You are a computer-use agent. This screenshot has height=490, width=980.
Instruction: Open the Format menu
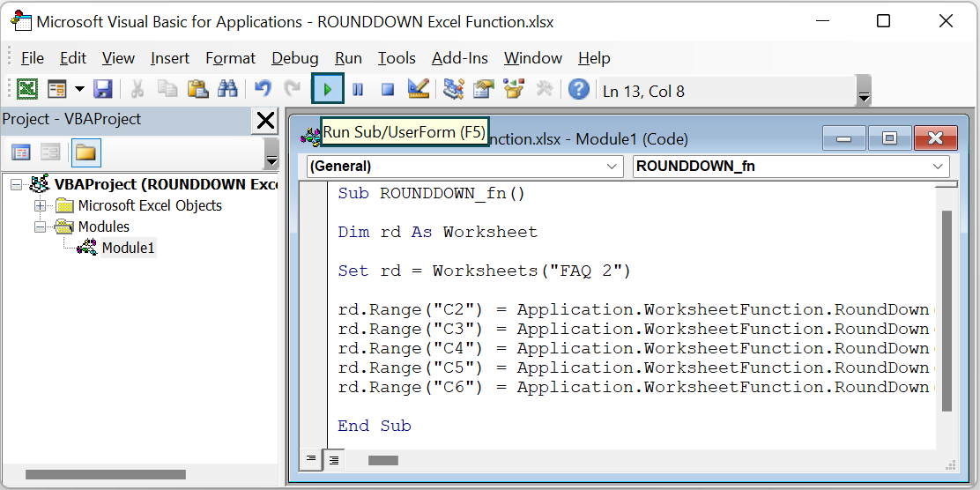[231, 58]
